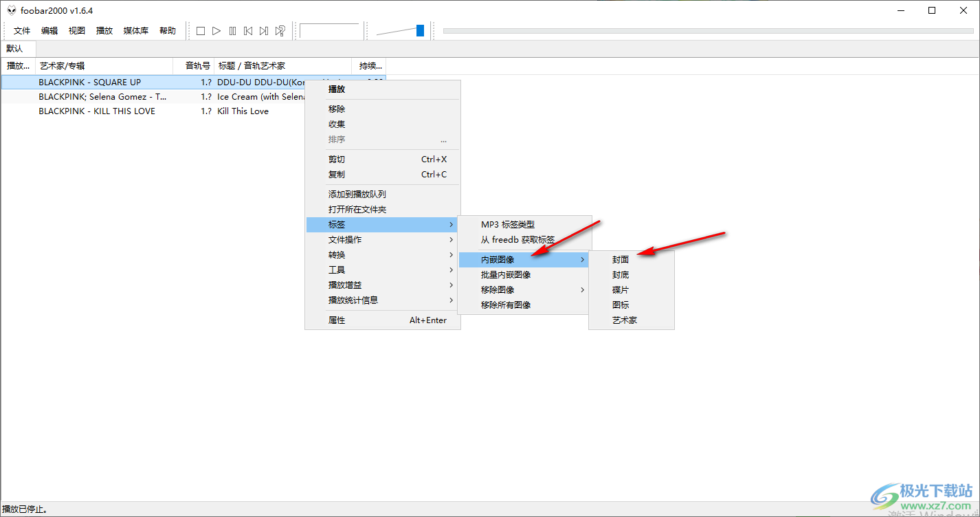This screenshot has height=517, width=980.
Task: Click the 艺术家/专辑 column header
Action: click(104, 66)
